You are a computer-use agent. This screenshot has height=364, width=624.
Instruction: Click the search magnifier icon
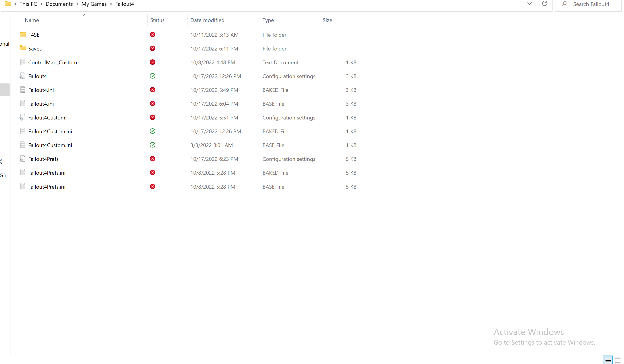click(564, 4)
